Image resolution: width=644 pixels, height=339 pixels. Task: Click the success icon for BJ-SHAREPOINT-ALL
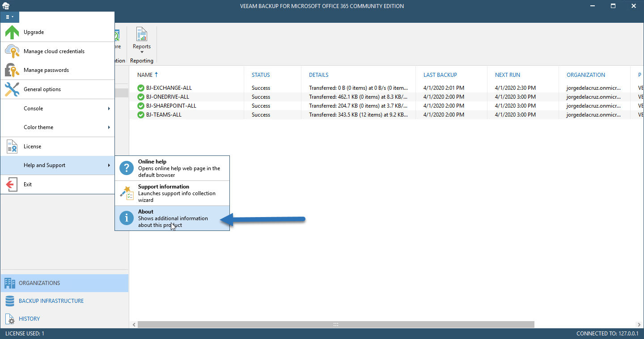click(x=141, y=106)
